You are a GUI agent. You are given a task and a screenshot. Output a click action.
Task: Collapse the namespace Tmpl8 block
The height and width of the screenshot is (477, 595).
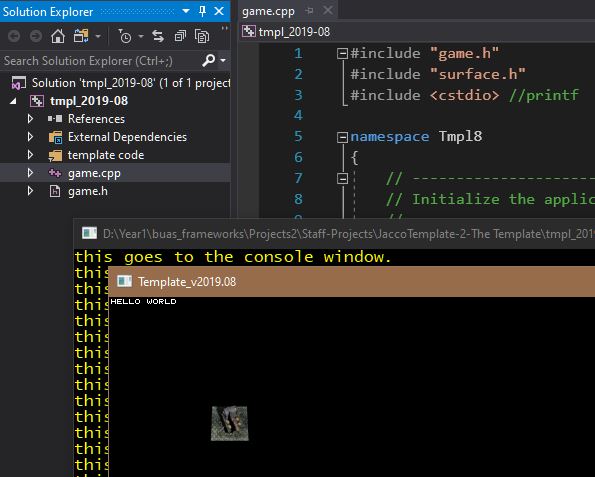[x=342, y=137]
